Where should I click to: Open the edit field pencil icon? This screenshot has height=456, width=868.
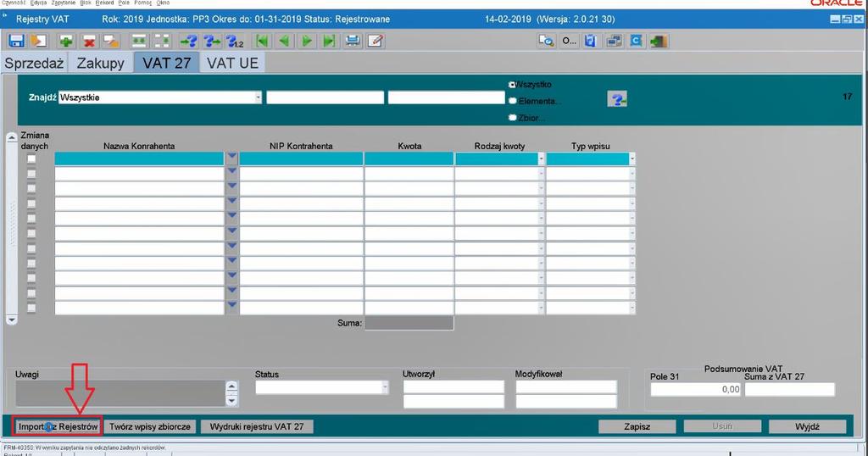point(376,41)
